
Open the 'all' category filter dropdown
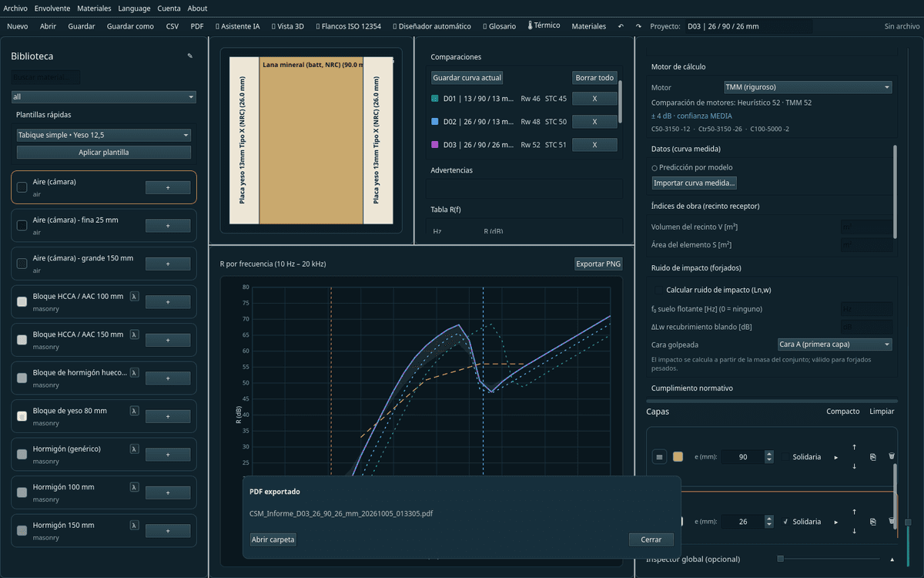103,97
